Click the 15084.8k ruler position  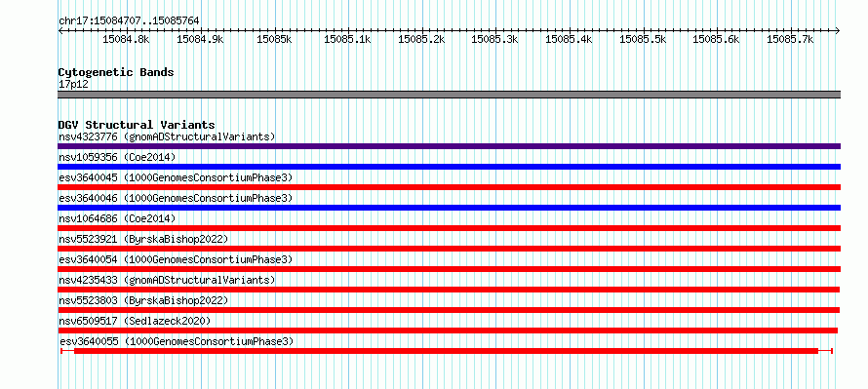(126, 39)
